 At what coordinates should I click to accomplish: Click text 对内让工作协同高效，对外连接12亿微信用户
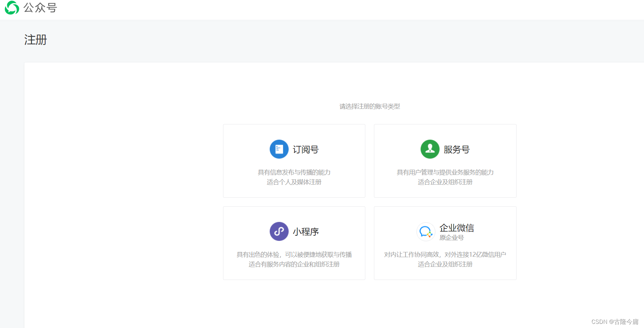pyautogui.click(x=445, y=255)
